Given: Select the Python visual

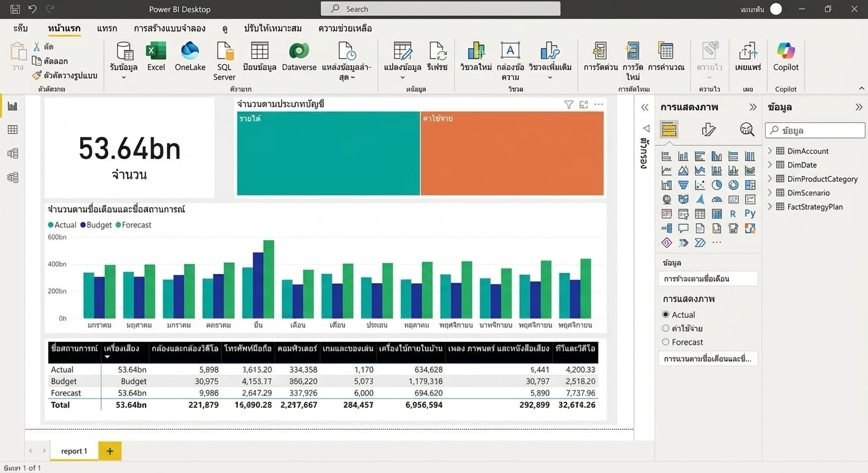Looking at the screenshot, I should point(750,214).
